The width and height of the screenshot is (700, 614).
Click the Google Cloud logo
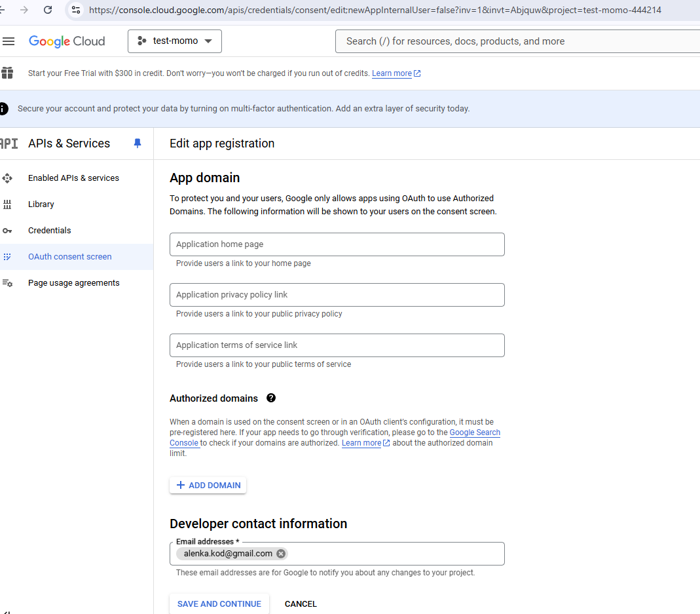click(x=67, y=41)
